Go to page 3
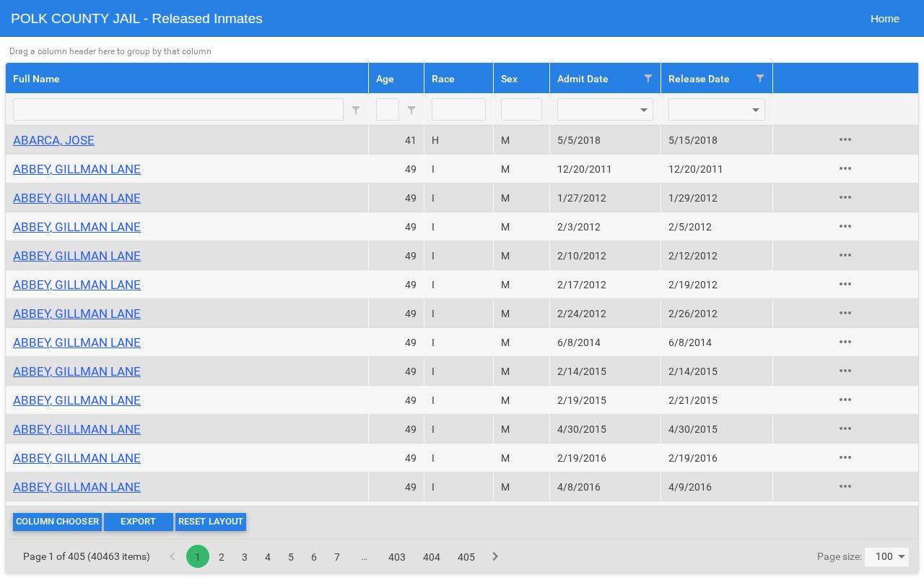 (x=245, y=556)
